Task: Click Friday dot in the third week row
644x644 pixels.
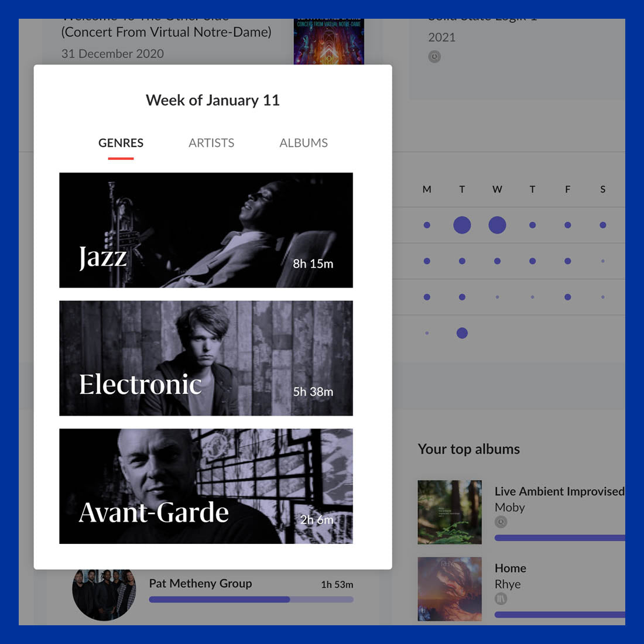Action: click(568, 297)
